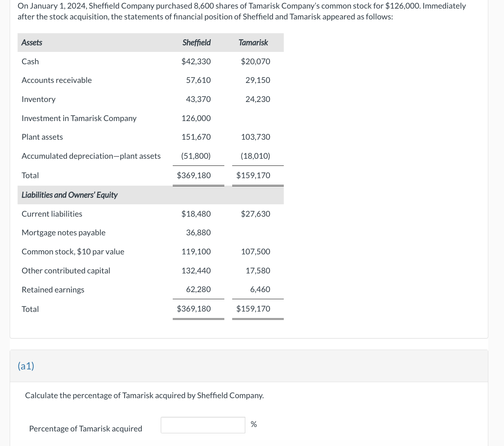The width and height of the screenshot is (504, 446).
Task: Click the Accumulated depreciation row label
Action: [x=91, y=156]
